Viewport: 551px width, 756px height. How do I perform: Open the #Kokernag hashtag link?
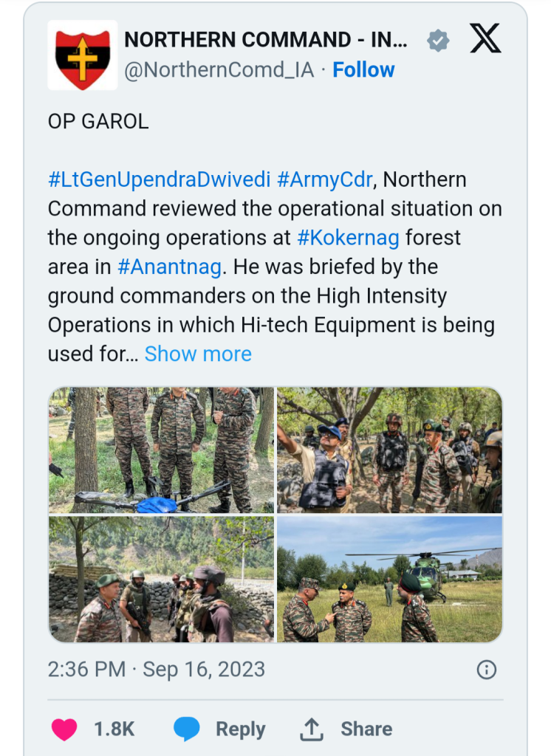pyautogui.click(x=349, y=238)
